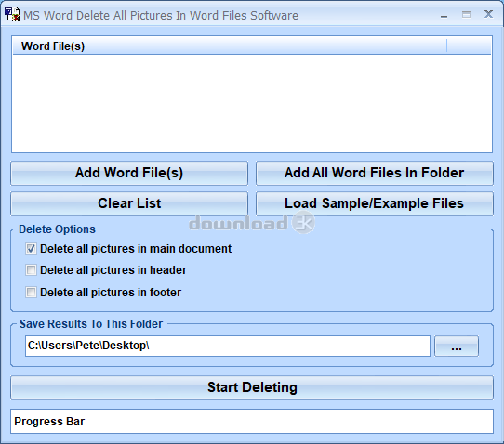The width and height of the screenshot is (504, 444).
Task: Click the Clear List button
Action: click(x=129, y=203)
